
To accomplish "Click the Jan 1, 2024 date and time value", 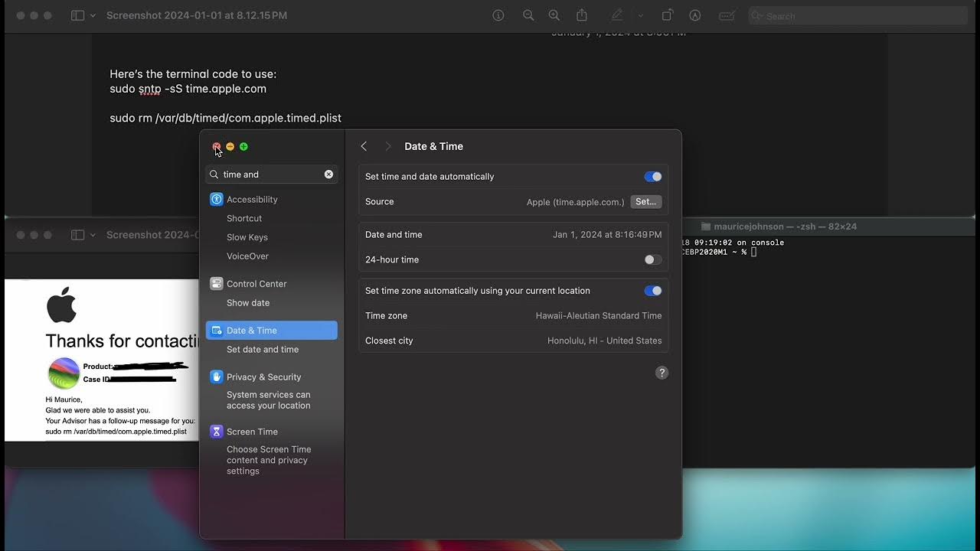I will [607, 235].
